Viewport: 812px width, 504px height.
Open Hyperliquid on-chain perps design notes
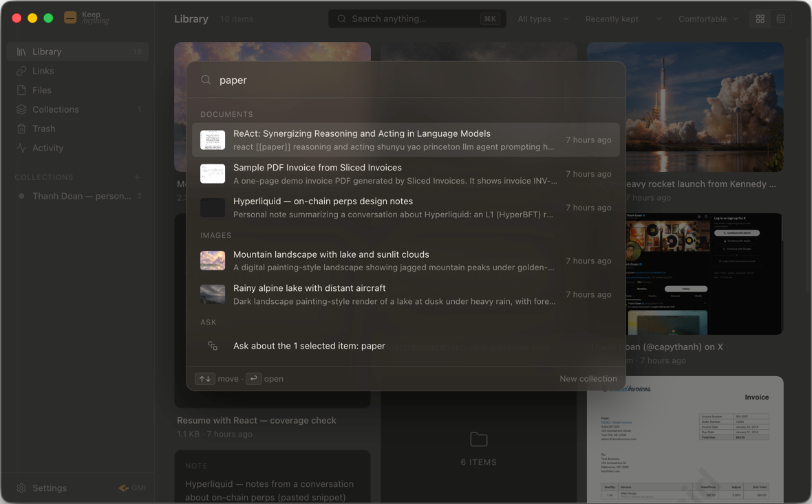pos(405,208)
